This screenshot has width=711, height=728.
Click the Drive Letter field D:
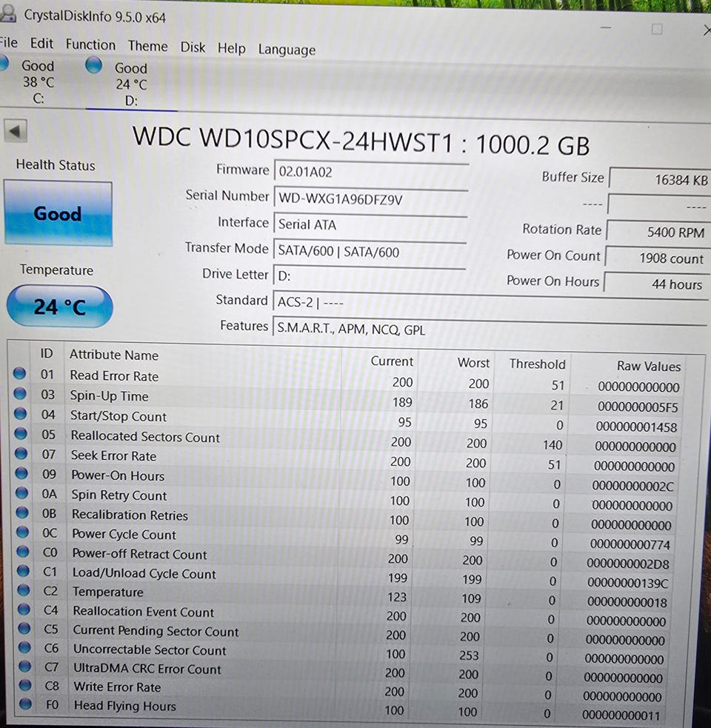point(369,276)
